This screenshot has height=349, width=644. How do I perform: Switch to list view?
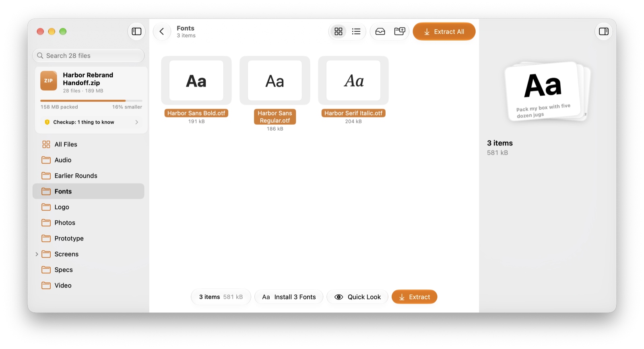pyautogui.click(x=356, y=31)
